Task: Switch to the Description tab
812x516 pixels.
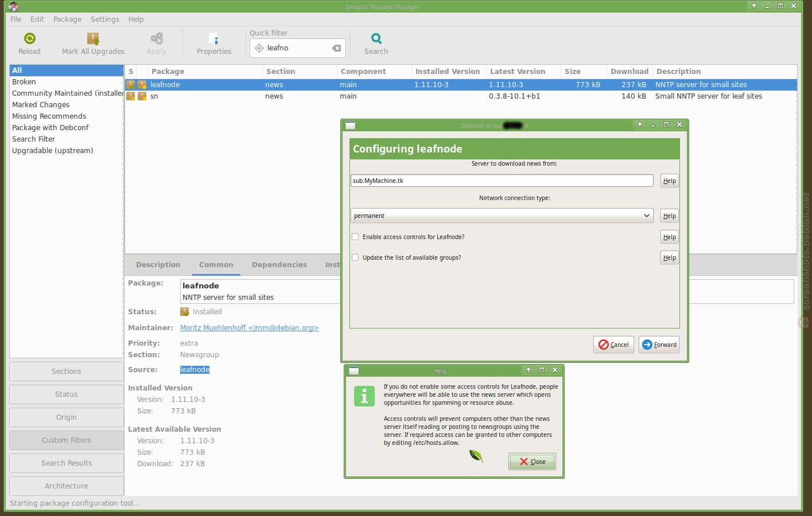Action: click(x=158, y=265)
